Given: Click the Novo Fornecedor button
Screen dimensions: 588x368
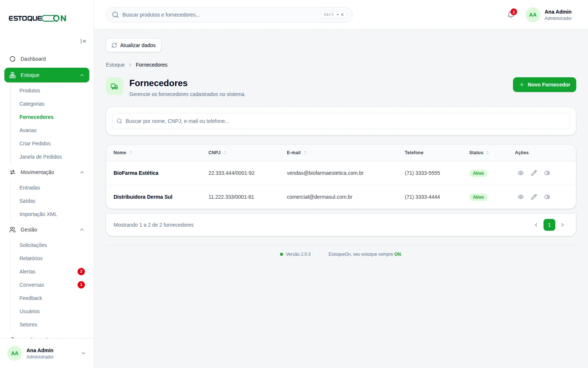Looking at the screenshot, I should coord(545,85).
